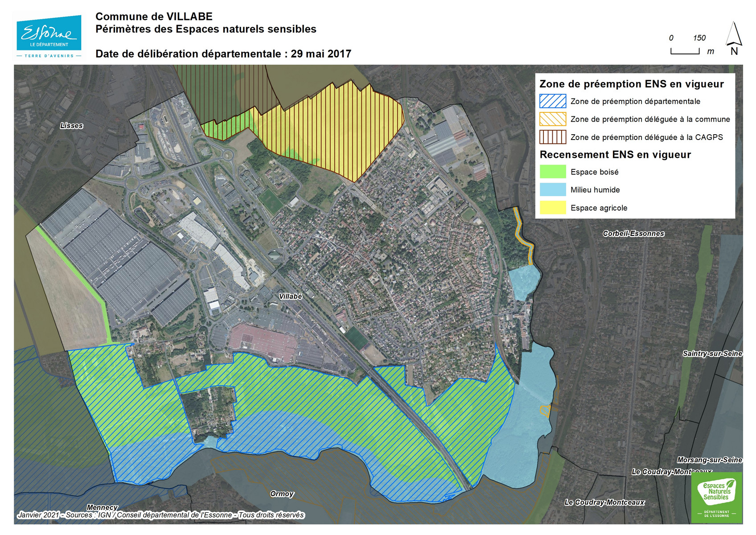Screen dimensions: 756x535
Task: Click 'Zone de préemption départementale' legend label
Action: pos(635,101)
